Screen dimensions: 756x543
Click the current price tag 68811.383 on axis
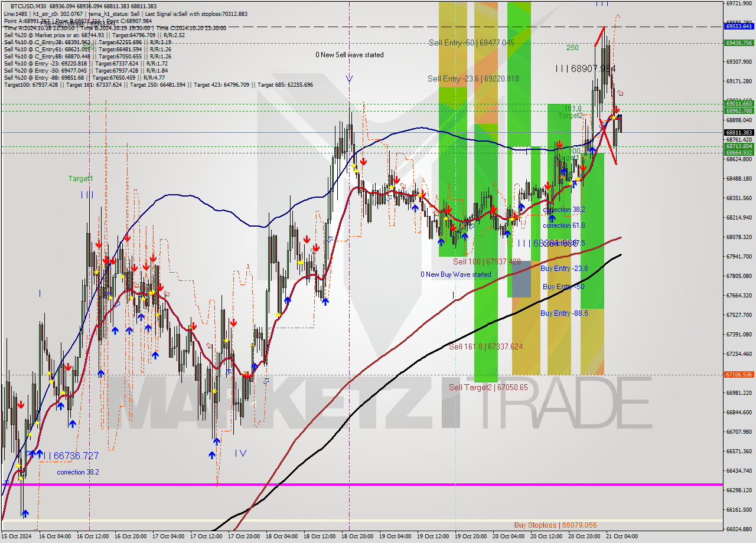[x=739, y=132]
